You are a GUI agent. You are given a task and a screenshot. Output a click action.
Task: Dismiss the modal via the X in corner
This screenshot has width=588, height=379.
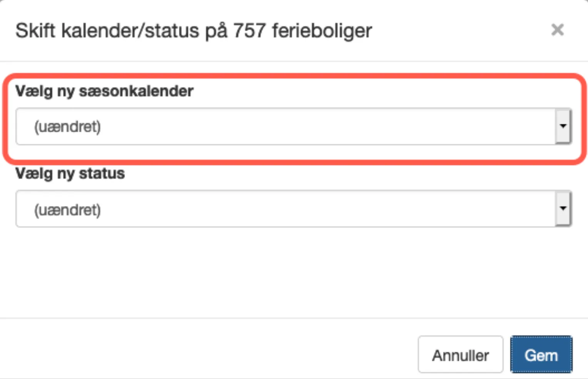557,30
